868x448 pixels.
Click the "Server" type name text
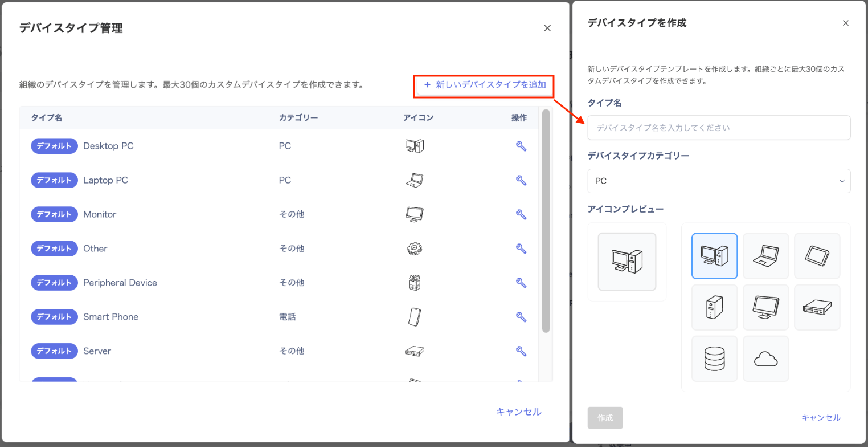point(97,351)
